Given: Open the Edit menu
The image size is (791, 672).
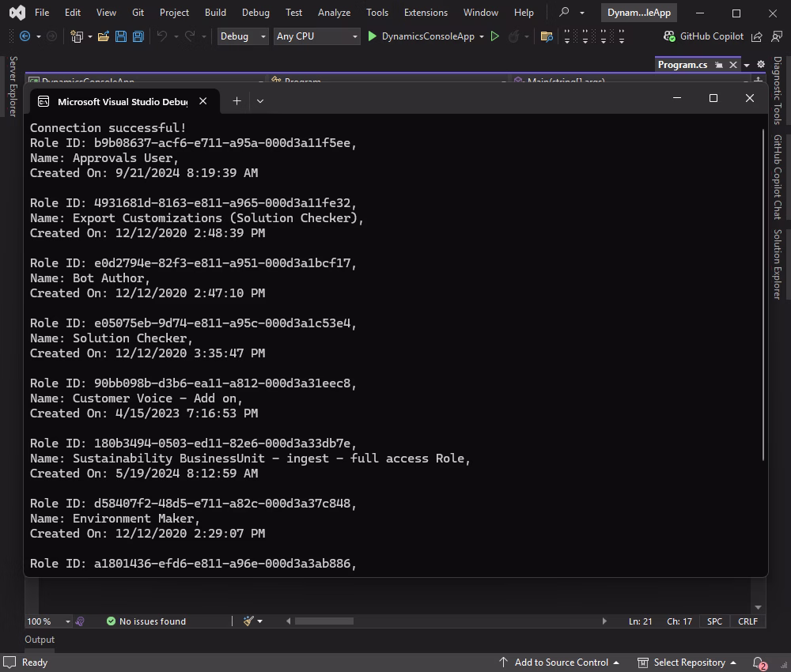Looking at the screenshot, I should point(73,12).
